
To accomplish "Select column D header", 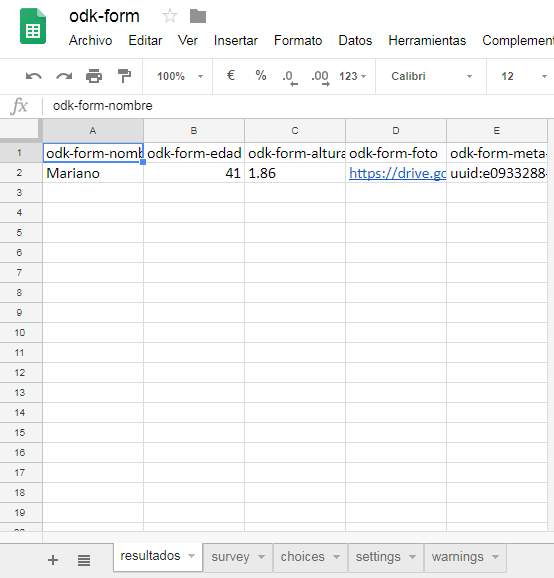I will 396,130.
